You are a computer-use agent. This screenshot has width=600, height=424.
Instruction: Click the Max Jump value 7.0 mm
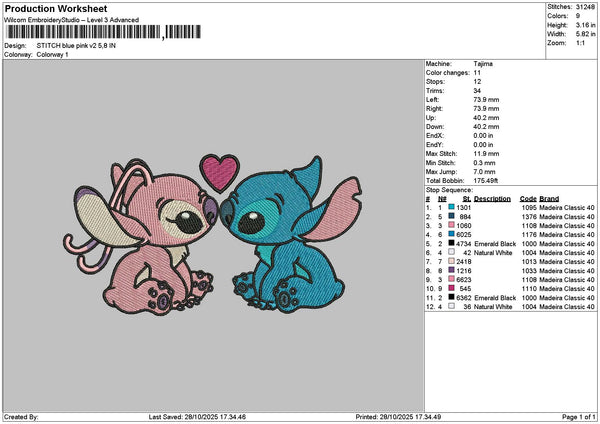[484, 172]
